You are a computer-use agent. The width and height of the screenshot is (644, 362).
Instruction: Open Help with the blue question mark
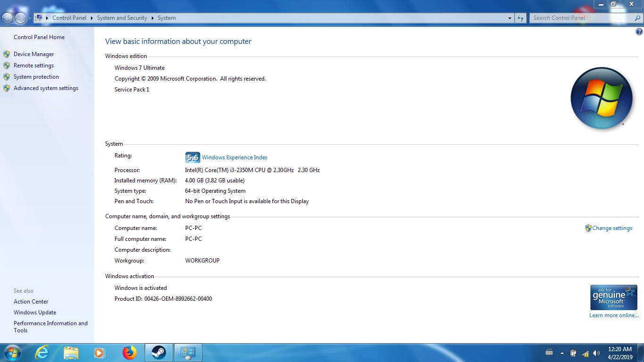pyautogui.click(x=639, y=32)
